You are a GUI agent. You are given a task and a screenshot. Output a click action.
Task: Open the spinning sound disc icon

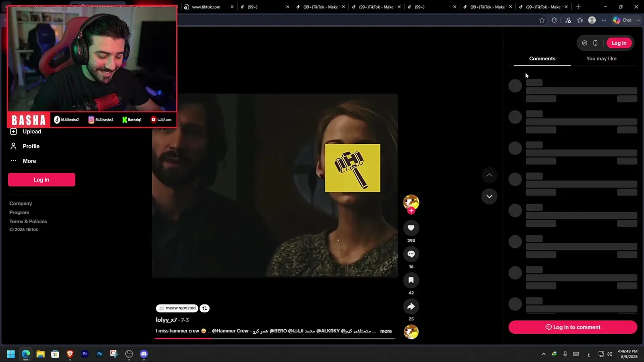(411, 332)
